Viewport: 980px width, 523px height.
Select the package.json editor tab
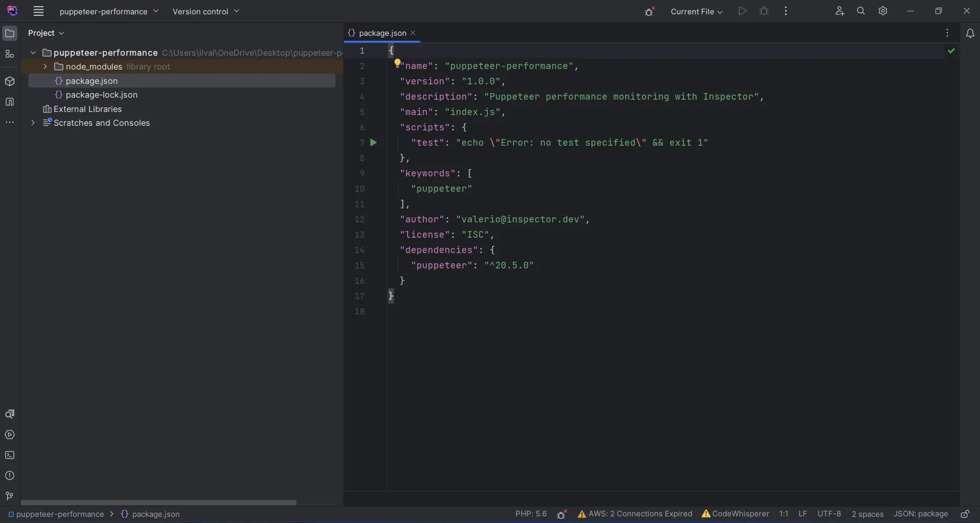(382, 33)
